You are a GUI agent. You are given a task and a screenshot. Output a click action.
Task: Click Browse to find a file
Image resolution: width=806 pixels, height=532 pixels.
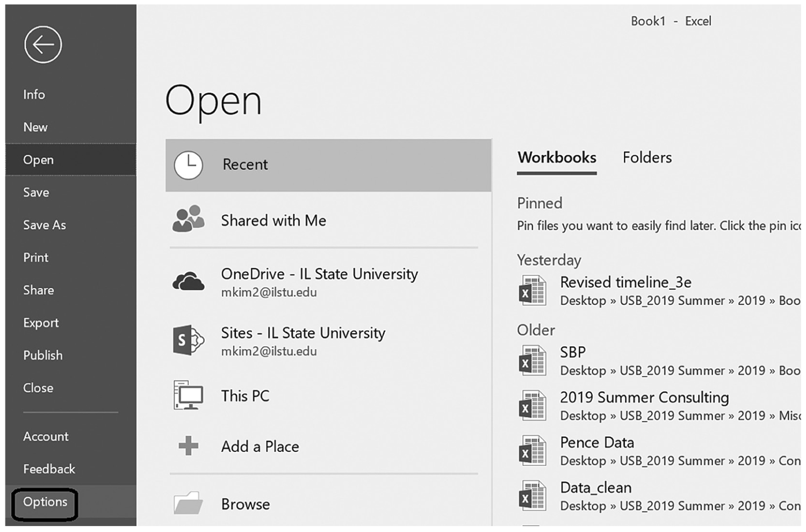[328, 504]
